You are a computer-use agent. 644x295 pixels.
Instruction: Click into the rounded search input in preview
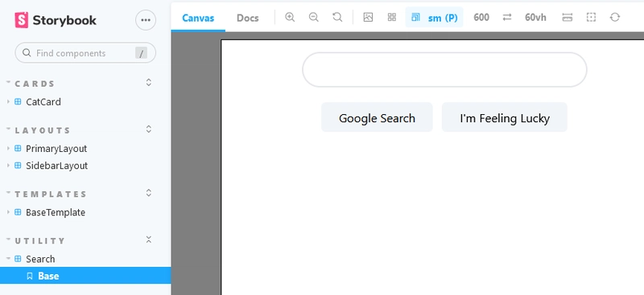pos(444,70)
